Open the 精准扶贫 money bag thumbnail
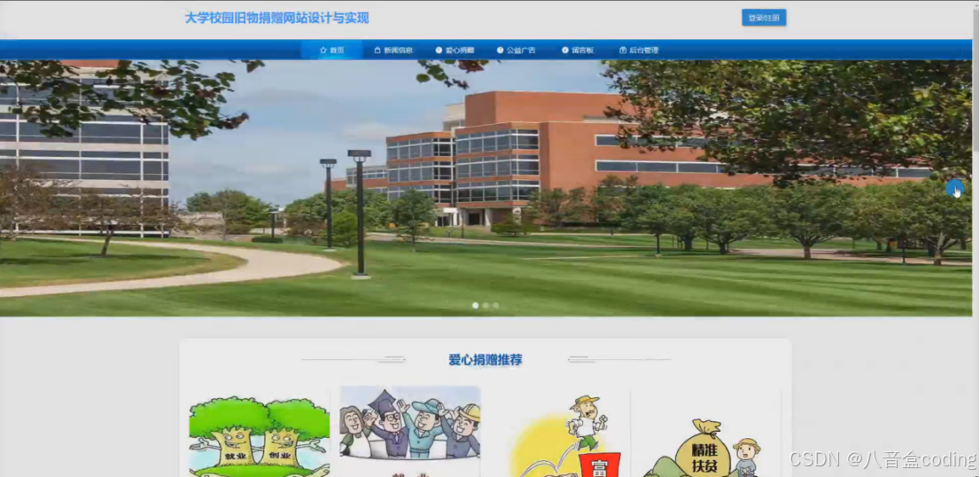This screenshot has height=477, width=980. click(711, 434)
